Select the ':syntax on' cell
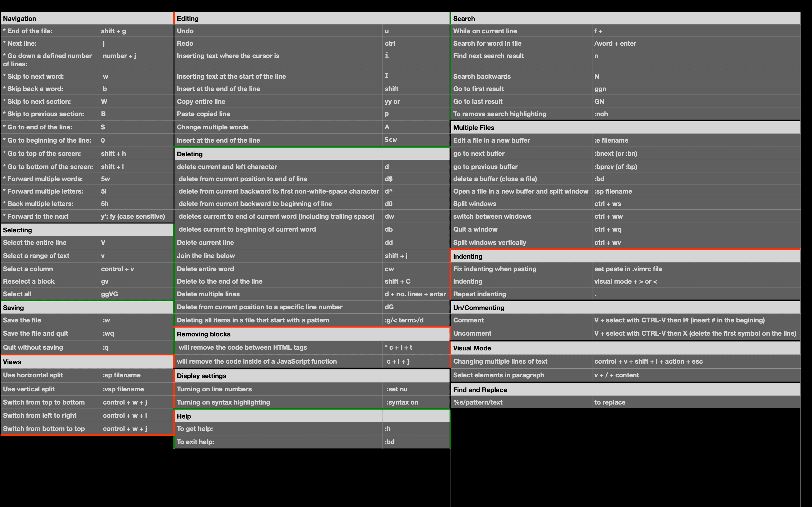The height and width of the screenshot is (507, 812). (402, 402)
